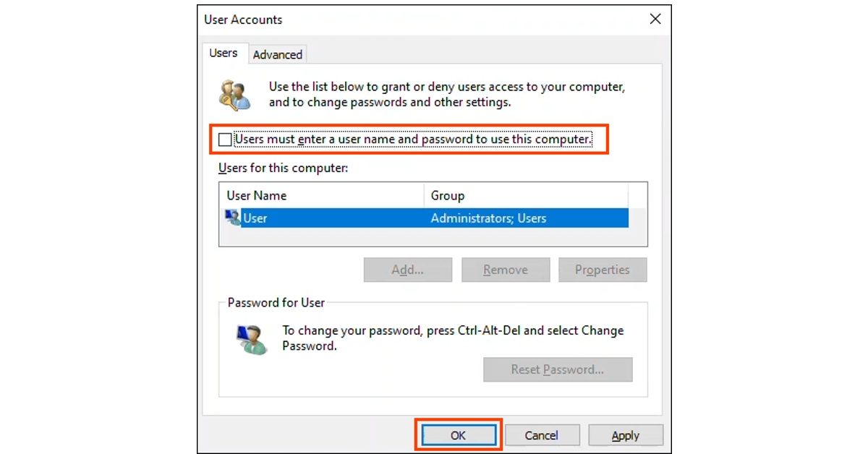Switch to the Advanced tab
This screenshot has width=868, height=454.
pos(277,53)
